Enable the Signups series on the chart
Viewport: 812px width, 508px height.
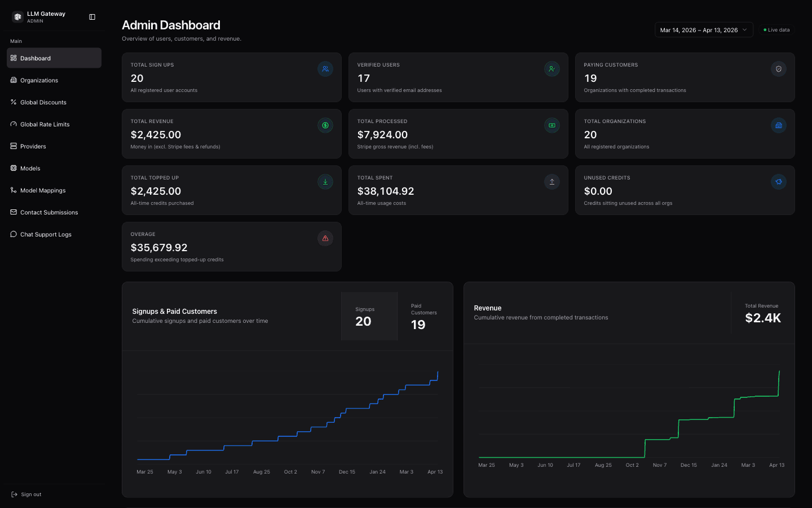pyautogui.click(x=369, y=316)
